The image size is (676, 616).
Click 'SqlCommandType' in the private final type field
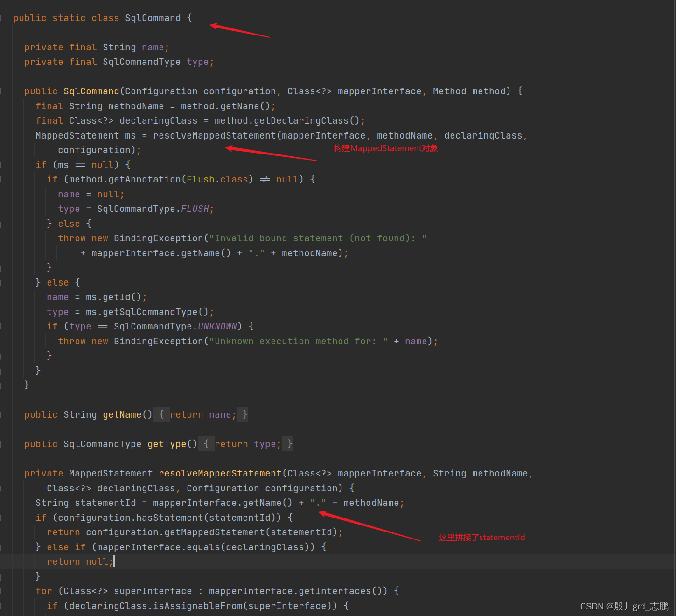[141, 62]
